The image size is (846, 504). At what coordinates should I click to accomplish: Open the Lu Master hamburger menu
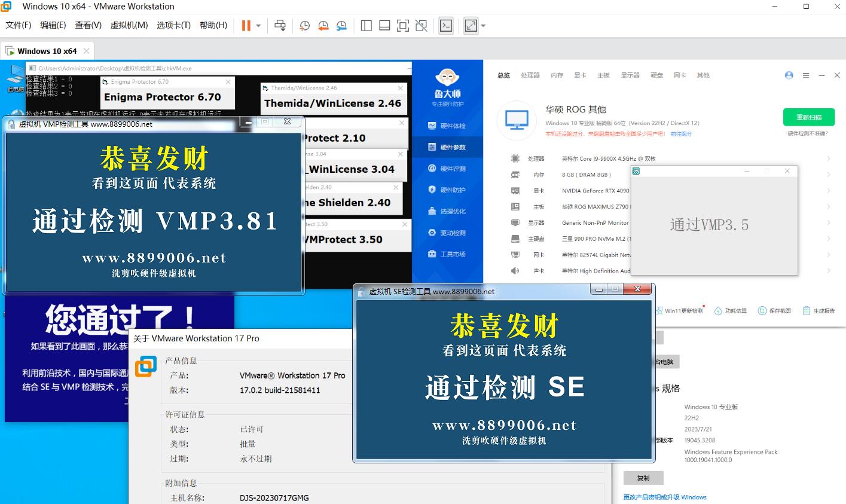pyautogui.click(x=806, y=75)
